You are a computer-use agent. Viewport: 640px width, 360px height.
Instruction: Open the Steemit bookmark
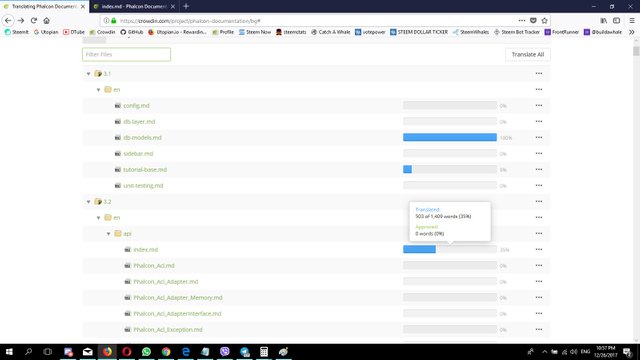tap(16, 32)
